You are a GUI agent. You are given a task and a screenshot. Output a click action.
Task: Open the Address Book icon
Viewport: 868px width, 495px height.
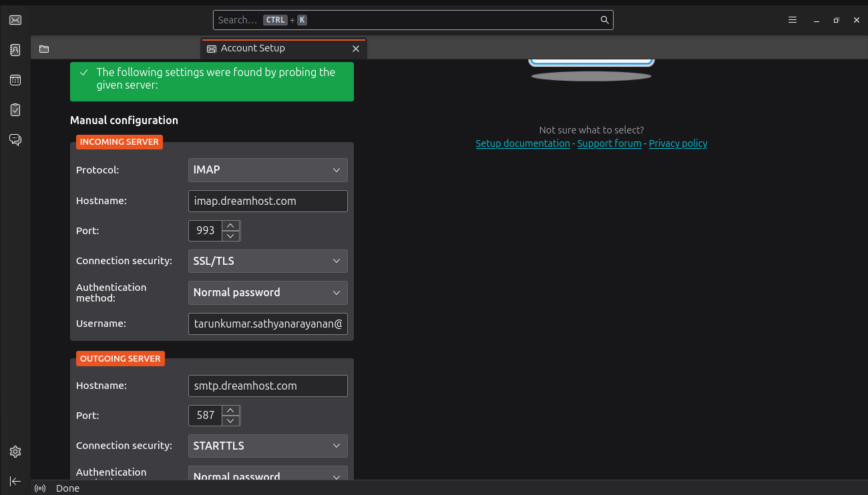point(15,50)
